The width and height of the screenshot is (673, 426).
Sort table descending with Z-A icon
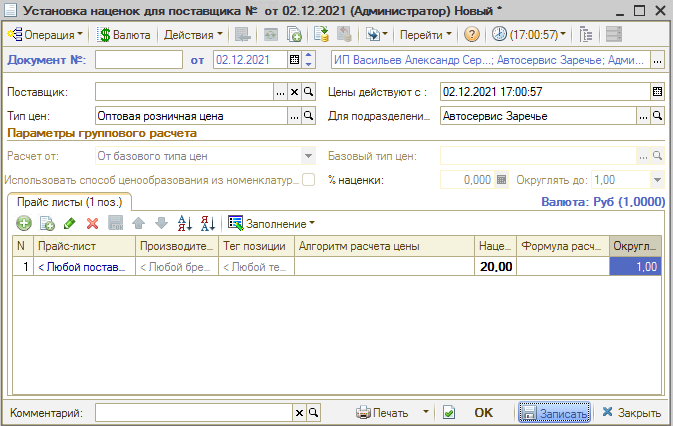pos(207,222)
